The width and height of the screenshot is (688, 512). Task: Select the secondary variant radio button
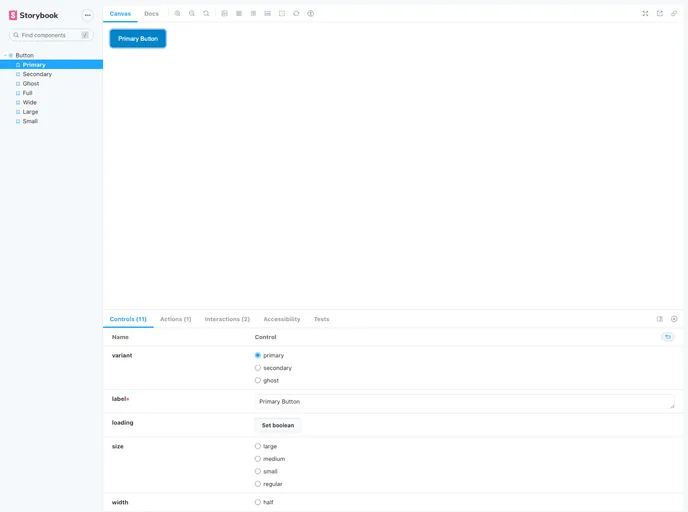258,368
